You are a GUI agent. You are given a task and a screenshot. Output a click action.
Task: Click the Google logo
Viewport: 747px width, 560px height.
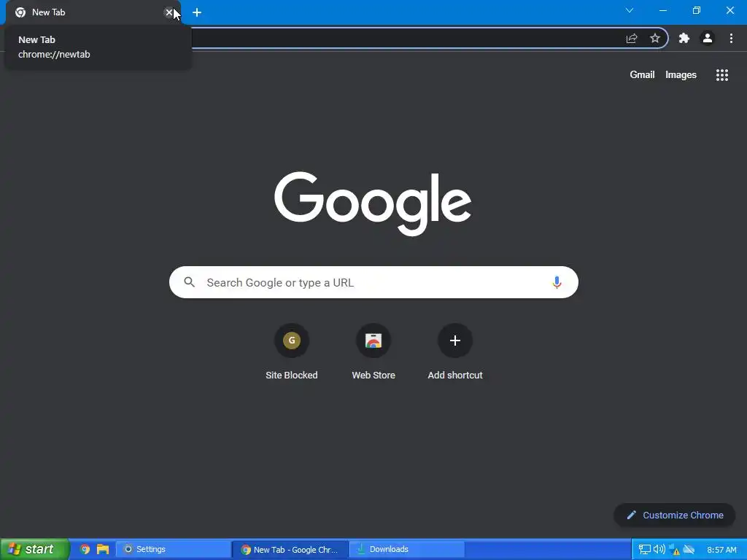(x=373, y=204)
